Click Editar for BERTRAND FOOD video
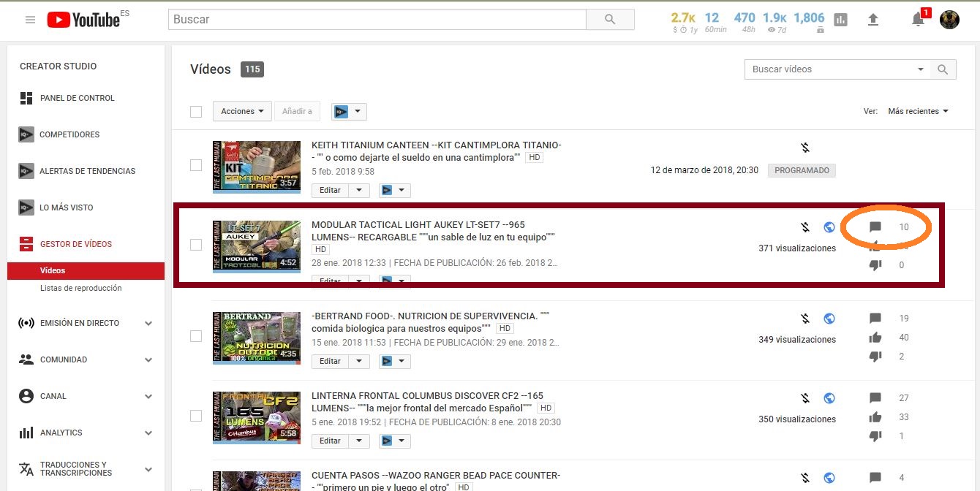This screenshot has width=980, height=491. [x=330, y=361]
